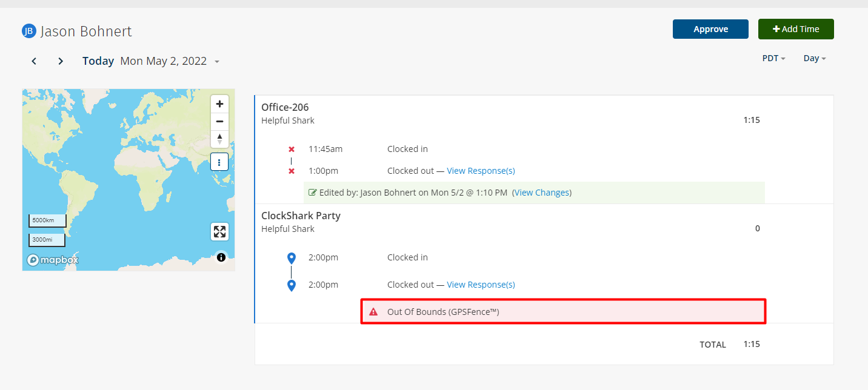Expand the map to fullscreen

[x=219, y=231]
